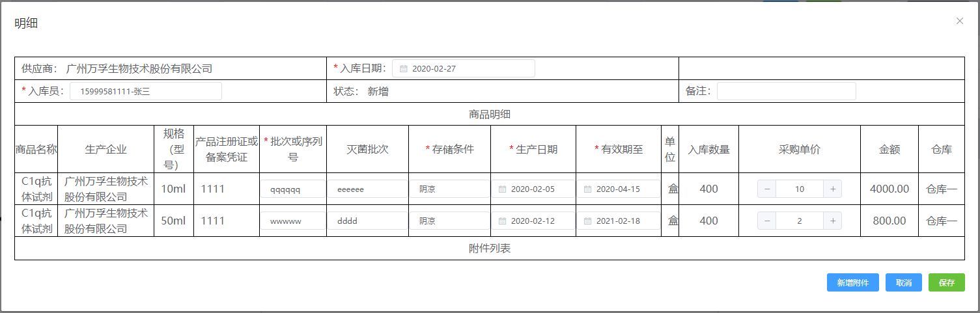980x313 pixels.
Task: Decrease 采购单价 for the 10ml row
Action: pos(767,189)
